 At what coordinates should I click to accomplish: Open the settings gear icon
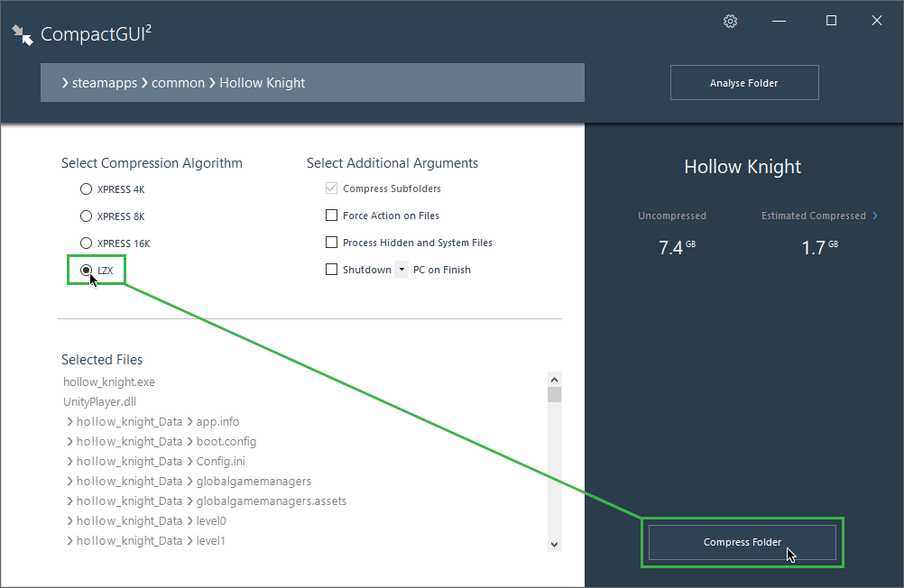pos(730,22)
